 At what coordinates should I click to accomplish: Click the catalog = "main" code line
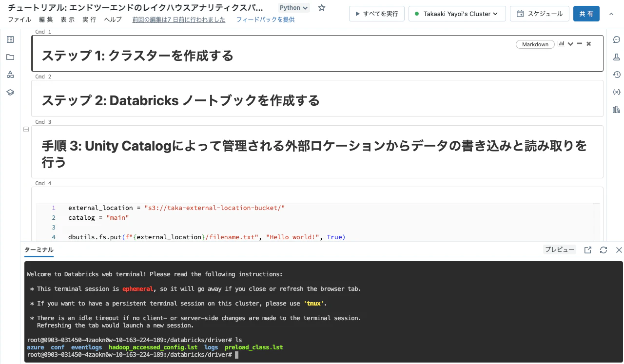98,217
